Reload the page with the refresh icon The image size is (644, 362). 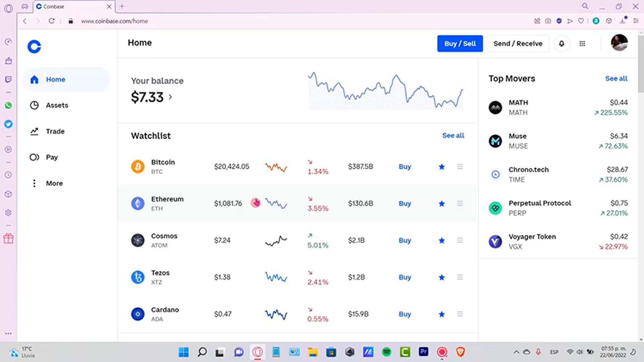pyautogui.click(x=51, y=21)
